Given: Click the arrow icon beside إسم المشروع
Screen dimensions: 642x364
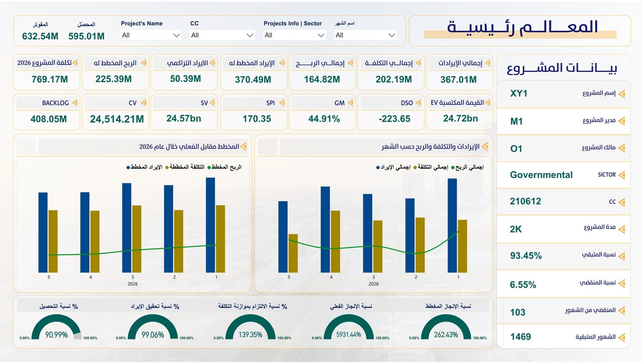Looking at the screenshot, I should coord(622,94).
